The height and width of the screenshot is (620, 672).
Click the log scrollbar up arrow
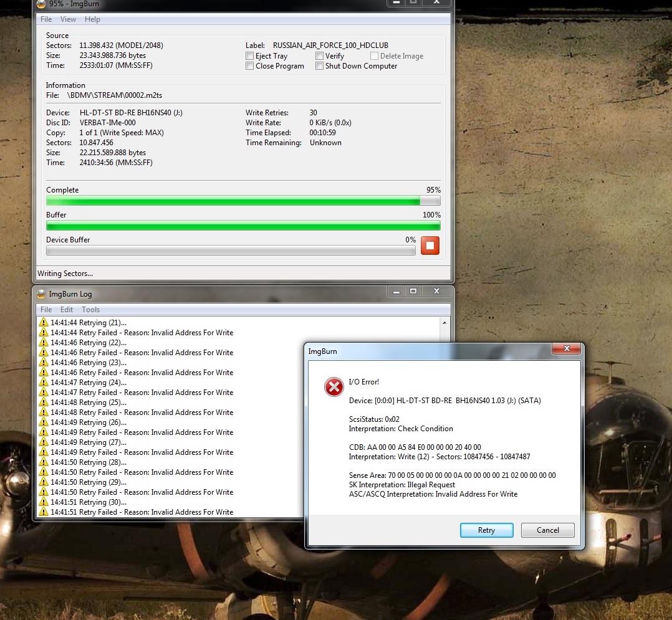point(444,322)
